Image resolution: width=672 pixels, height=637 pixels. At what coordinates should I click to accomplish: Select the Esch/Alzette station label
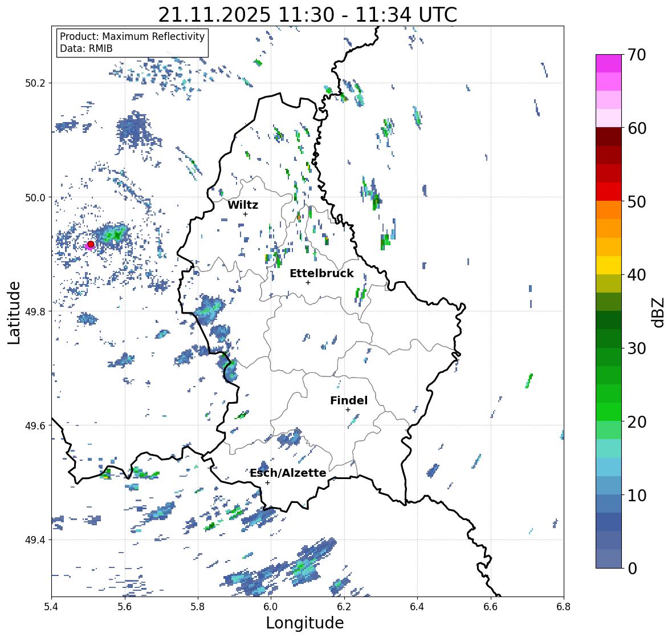point(288,473)
